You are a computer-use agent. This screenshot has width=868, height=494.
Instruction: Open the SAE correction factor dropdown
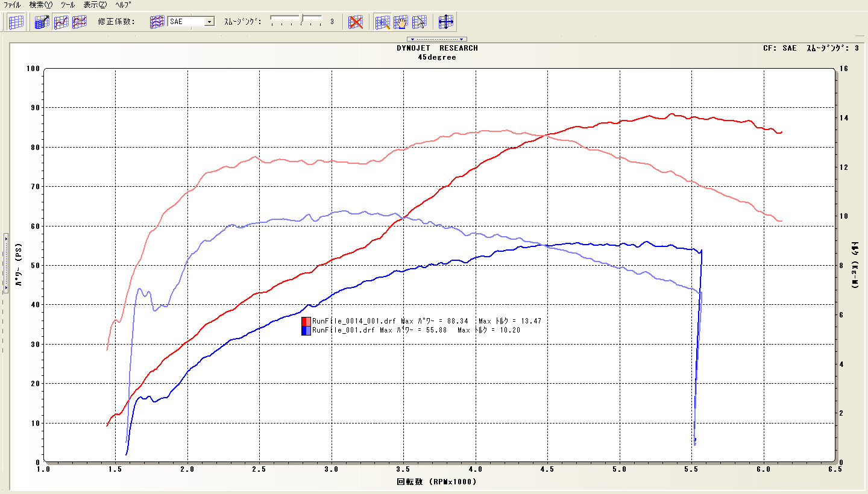(x=209, y=22)
